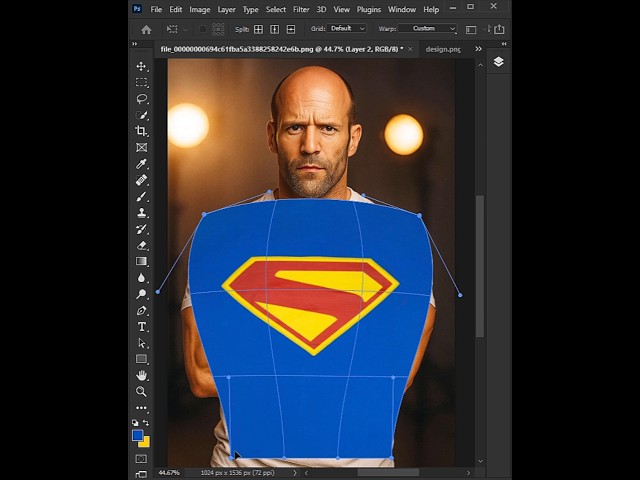Split the warp horizontally
Viewport: 640px width, 480px height.
(291, 29)
